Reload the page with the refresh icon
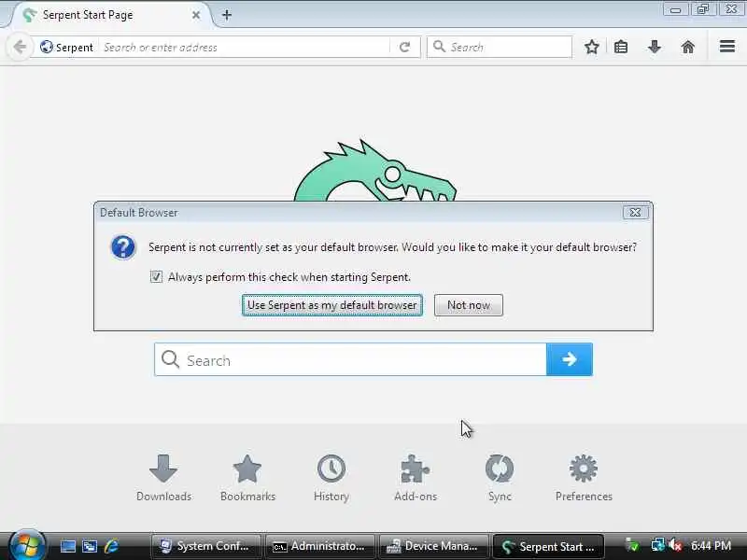Viewport: 747px width, 560px height. (404, 47)
